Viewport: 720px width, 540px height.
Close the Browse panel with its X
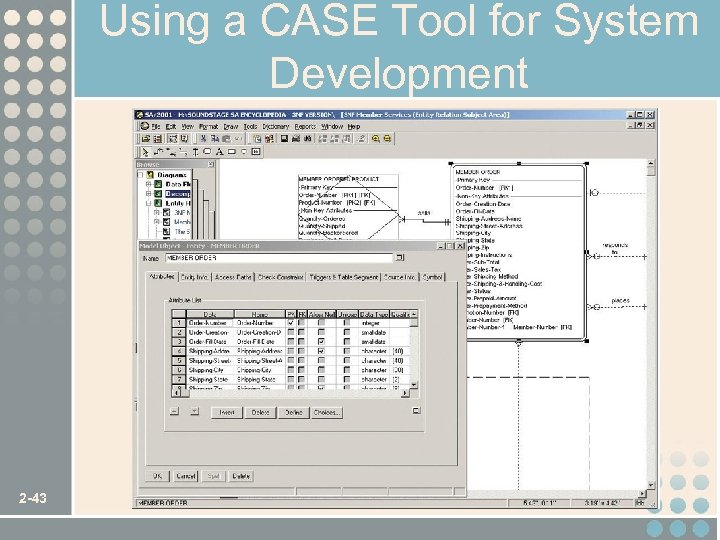[211, 164]
